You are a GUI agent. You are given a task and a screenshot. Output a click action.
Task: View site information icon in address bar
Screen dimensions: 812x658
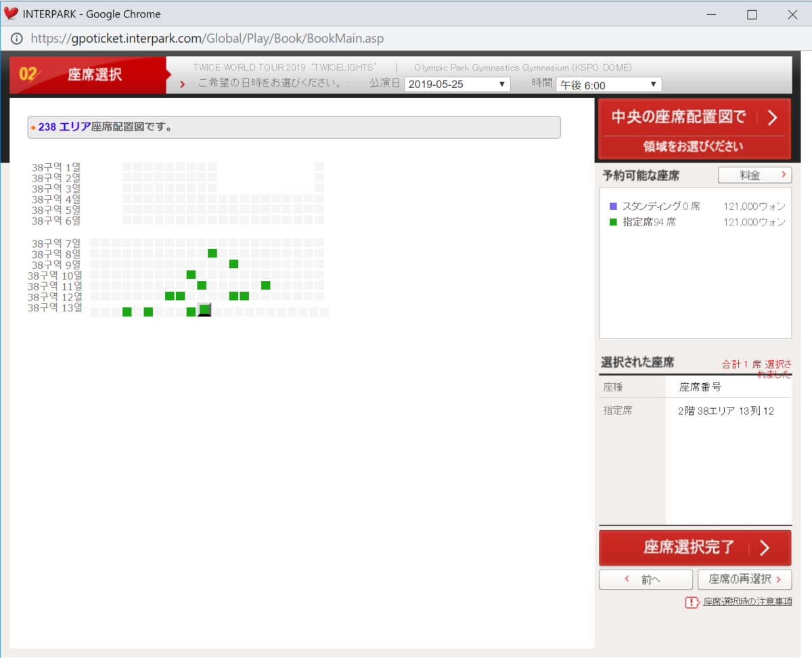(16, 39)
